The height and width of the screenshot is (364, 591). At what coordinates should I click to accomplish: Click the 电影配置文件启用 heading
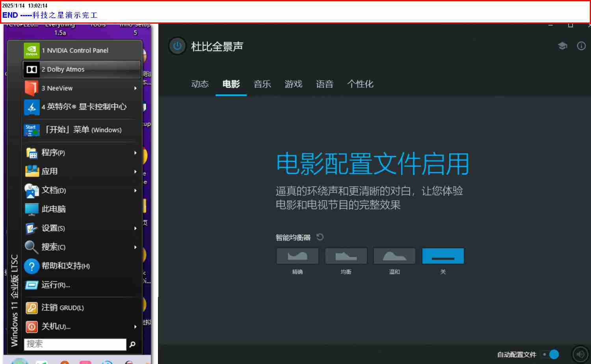[x=372, y=164]
